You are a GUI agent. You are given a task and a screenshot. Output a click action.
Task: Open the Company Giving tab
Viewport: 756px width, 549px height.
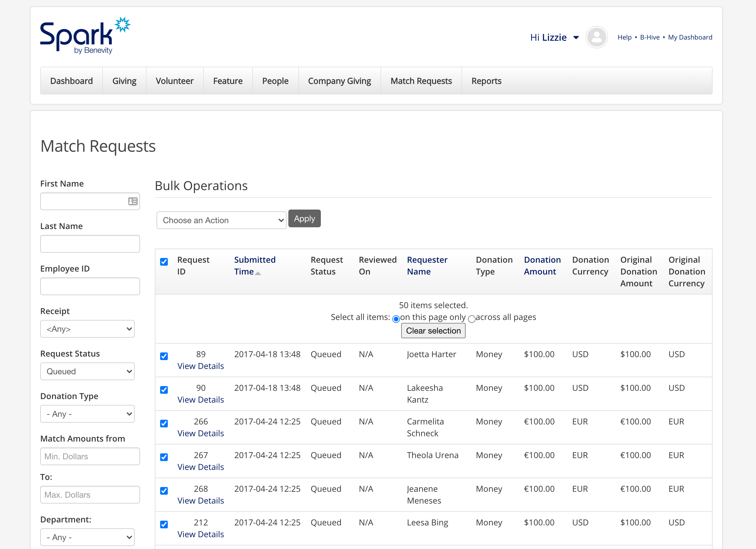coord(339,81)
